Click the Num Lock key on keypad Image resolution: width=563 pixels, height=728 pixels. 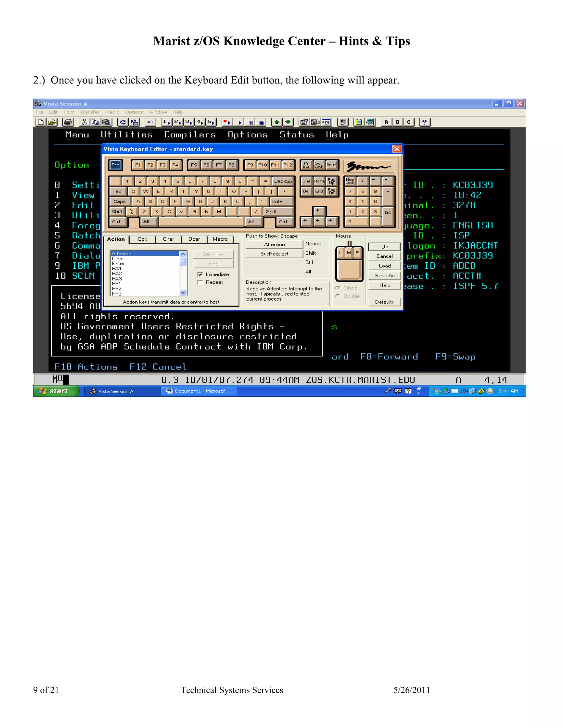pos(350,181)
